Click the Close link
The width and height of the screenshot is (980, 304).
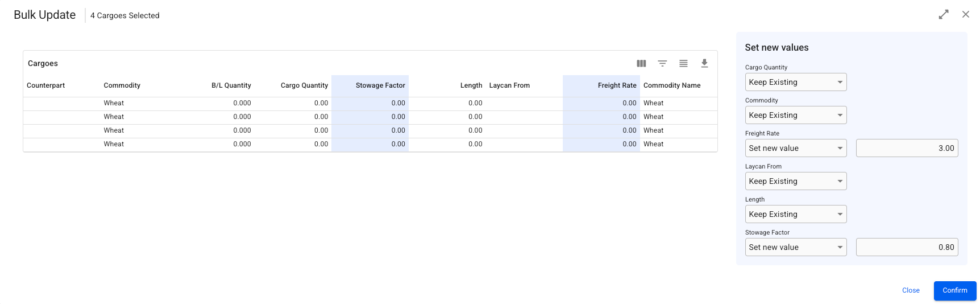pos(911,290)
